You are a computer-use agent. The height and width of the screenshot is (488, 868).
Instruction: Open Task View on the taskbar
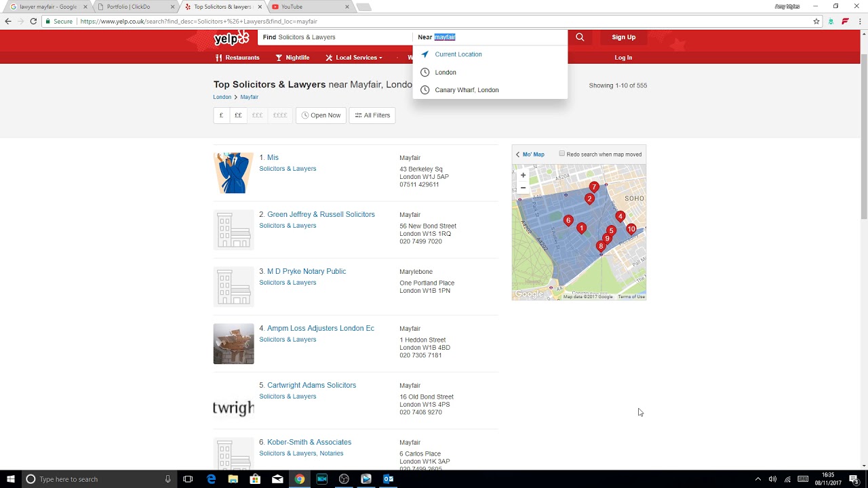pos(188,479)
